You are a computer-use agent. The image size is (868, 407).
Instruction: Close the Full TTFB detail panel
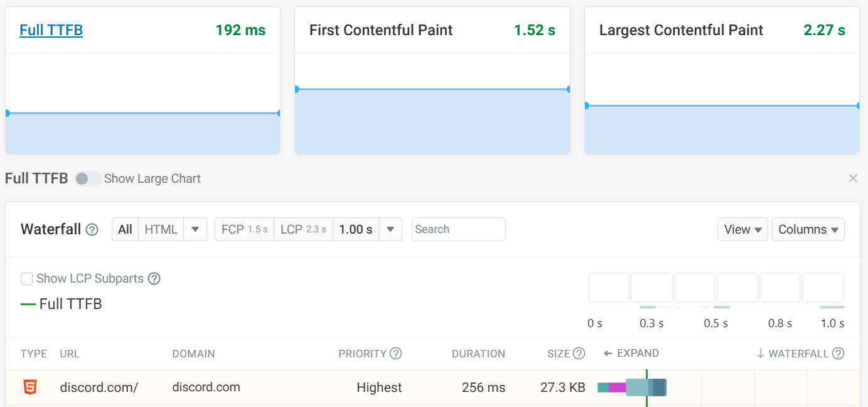pos(853,178)
